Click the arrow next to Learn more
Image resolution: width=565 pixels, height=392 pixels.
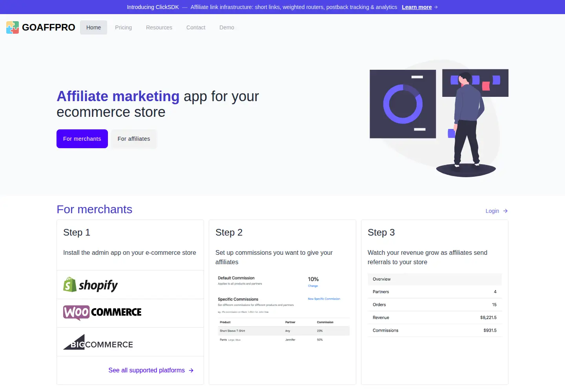436,7
